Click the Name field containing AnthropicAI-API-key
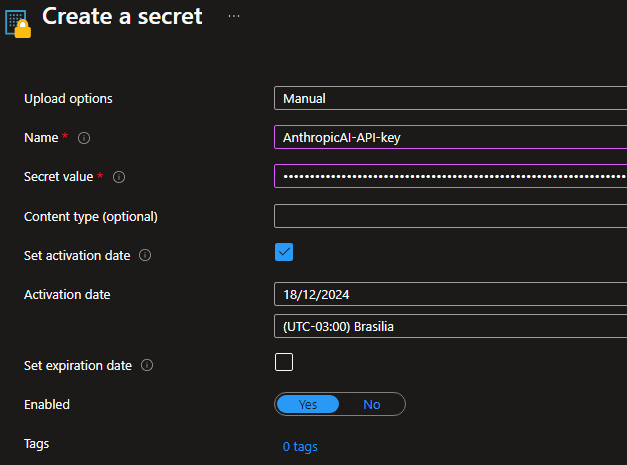The height and width of the screenshot is (465, 627). pos(450,137)
